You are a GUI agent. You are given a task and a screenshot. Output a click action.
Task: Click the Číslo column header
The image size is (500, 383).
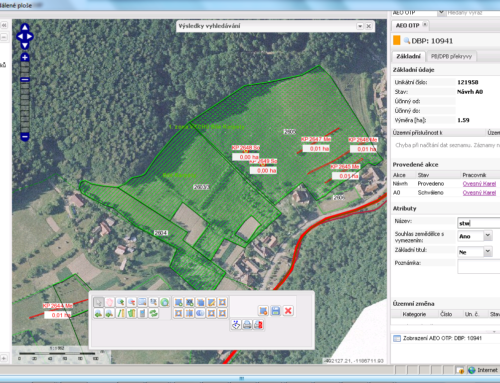click(x=446, y=314)
